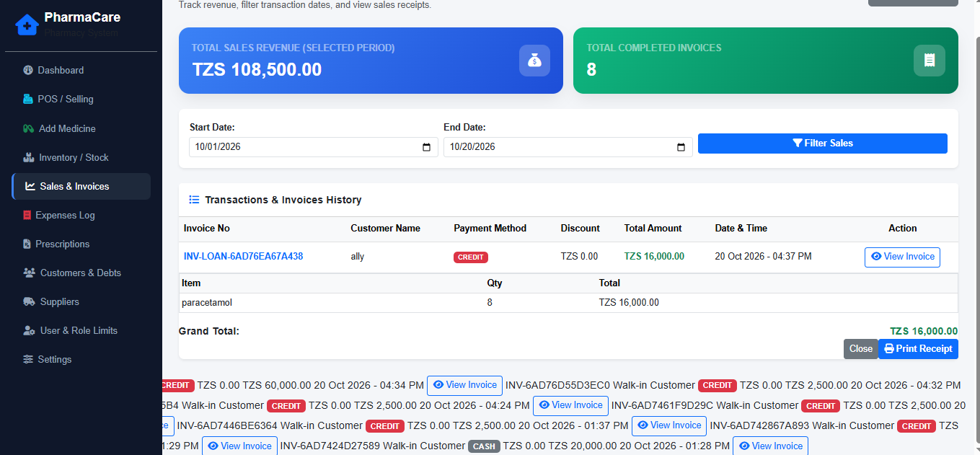Click the Print Receipt button
980x455 pixels.
tap(918, 349)
